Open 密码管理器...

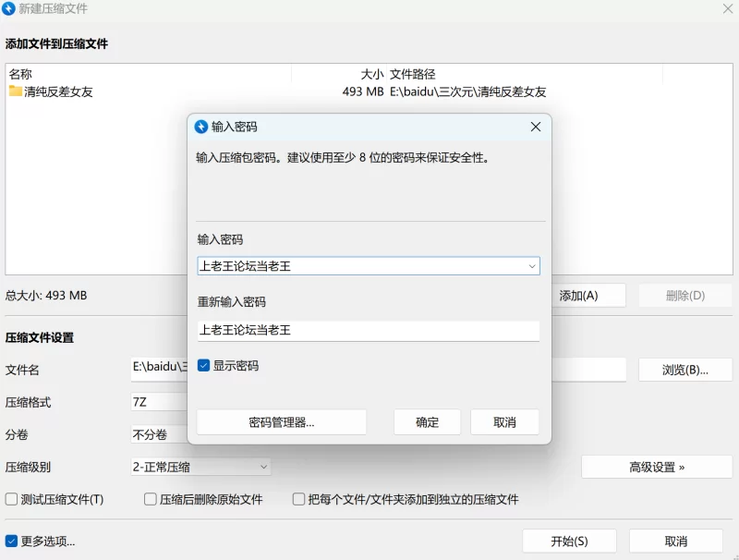(282, 422)
